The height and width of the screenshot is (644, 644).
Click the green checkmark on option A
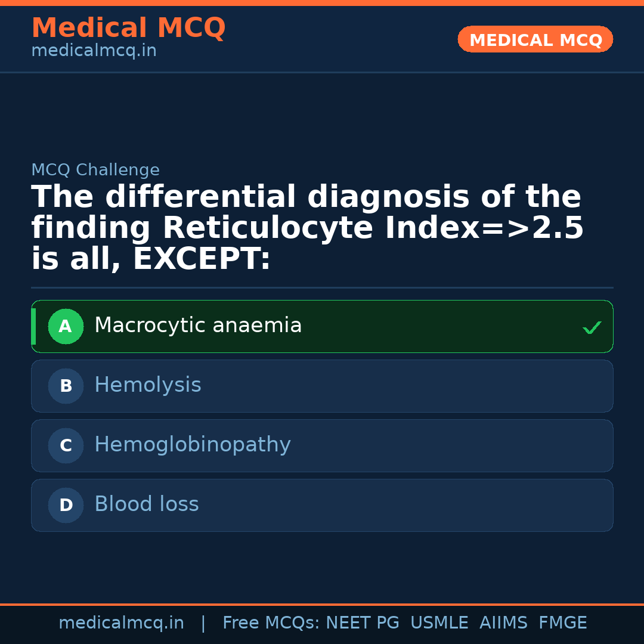[592, 327]
